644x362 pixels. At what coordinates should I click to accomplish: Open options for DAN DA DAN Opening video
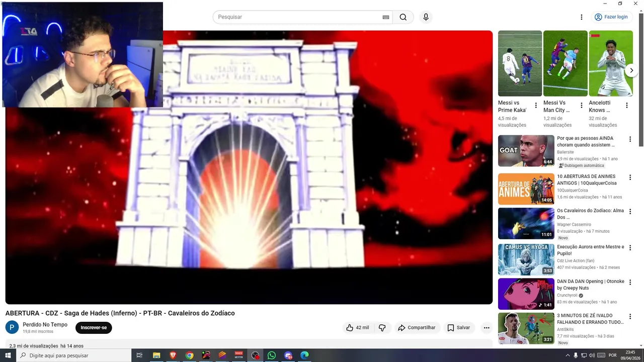(x=630, y=282)
